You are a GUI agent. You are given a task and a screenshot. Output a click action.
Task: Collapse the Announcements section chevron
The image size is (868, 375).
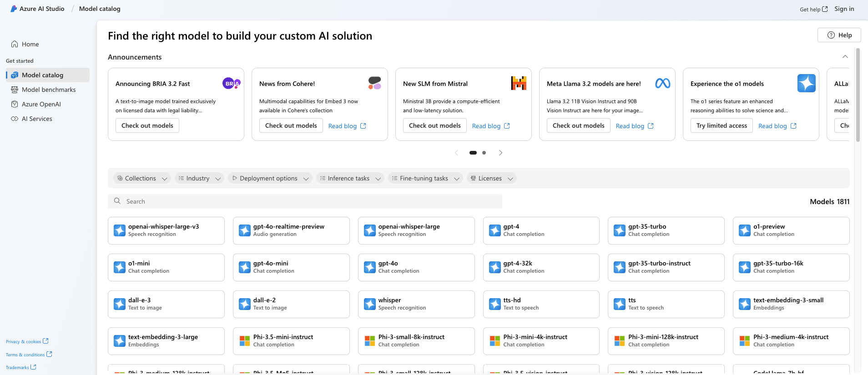[x=845, y=57]
